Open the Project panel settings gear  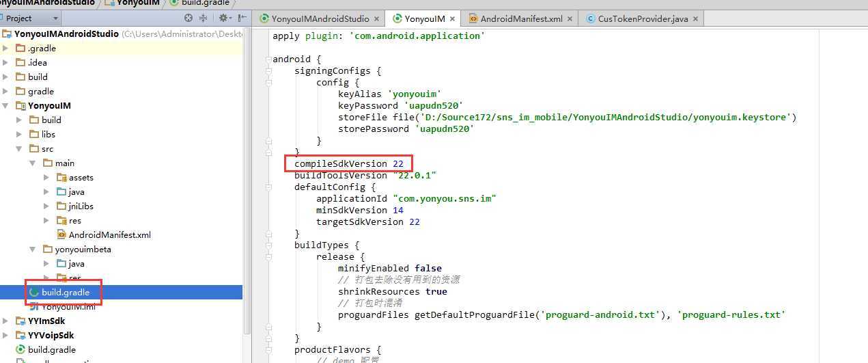223,18
